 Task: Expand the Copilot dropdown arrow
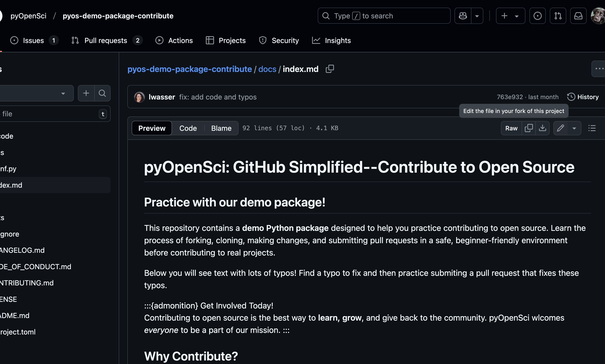(x=477, y=16)
